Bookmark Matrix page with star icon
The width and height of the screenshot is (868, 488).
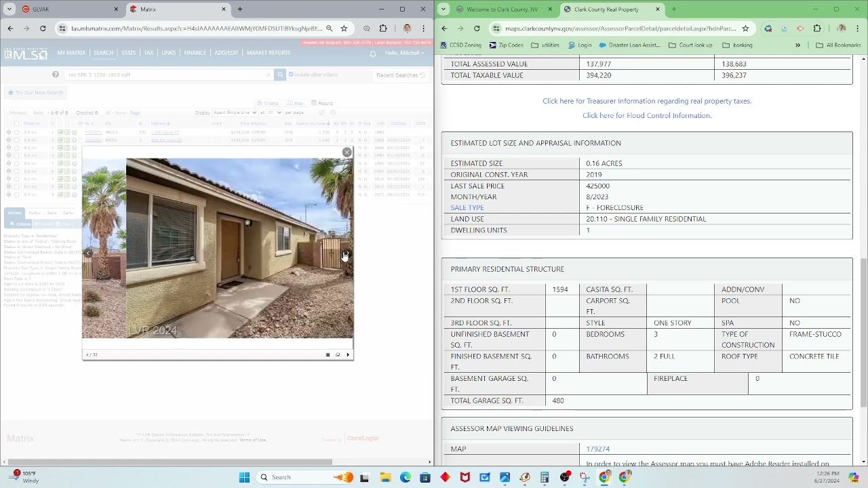344,28
